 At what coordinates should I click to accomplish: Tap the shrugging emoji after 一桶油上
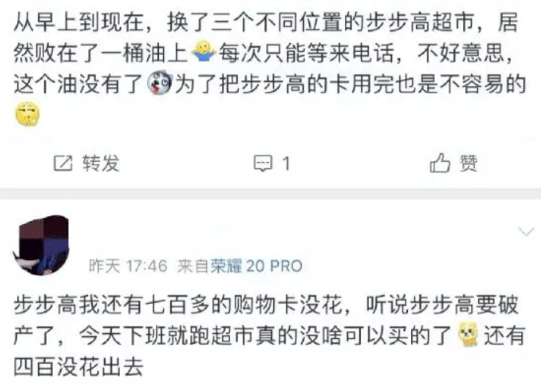pos(203,52)
